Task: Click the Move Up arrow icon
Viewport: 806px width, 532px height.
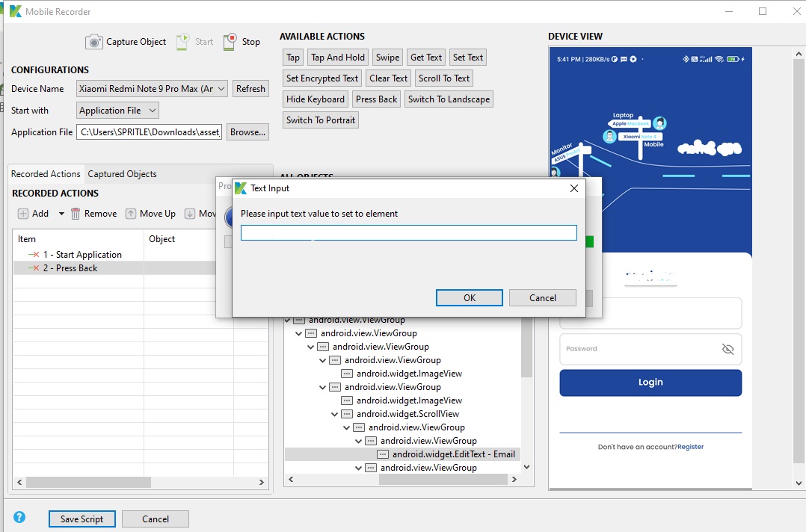Action: click(x=131, y=214)
